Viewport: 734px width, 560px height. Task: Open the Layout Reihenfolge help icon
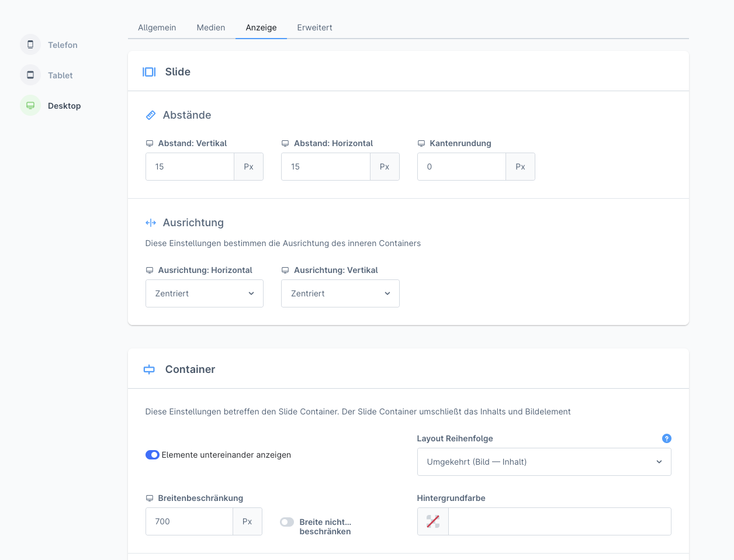click(666, 438)
